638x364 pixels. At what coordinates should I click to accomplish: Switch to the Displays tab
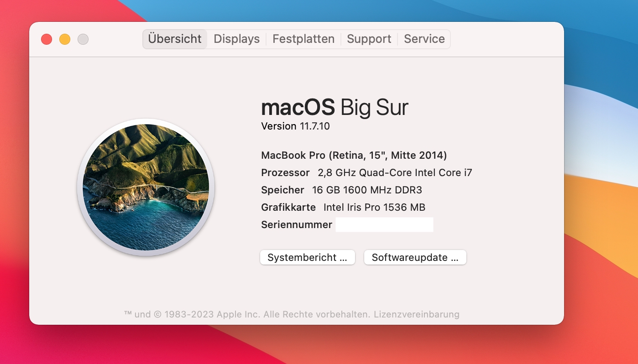click(x=236, y=39)
